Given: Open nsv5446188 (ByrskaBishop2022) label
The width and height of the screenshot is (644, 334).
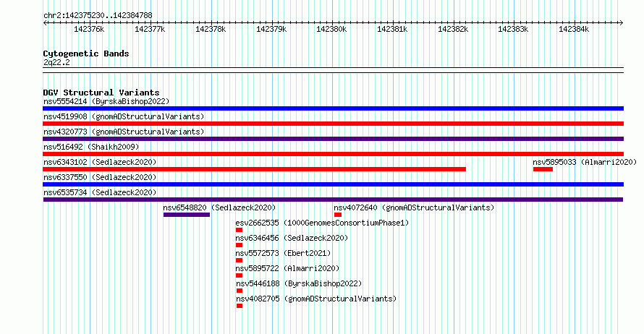Looking at the screenshot, I should 299,283.
